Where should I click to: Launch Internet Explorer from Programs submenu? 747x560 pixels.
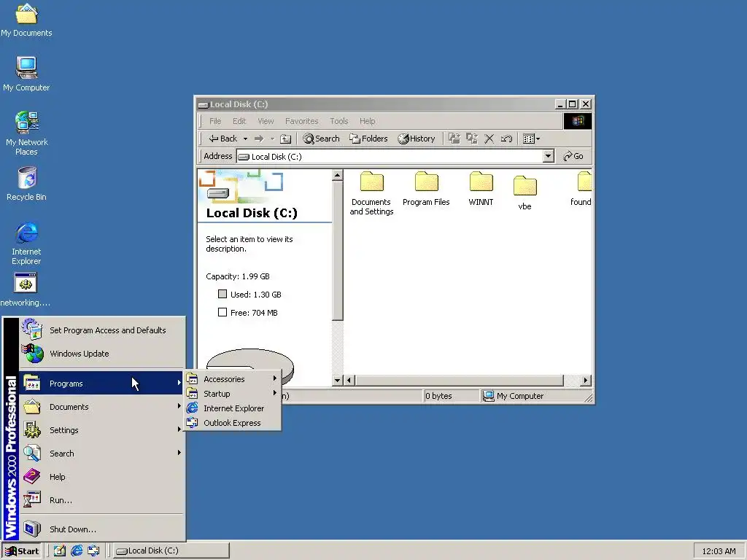coord(233,408)
